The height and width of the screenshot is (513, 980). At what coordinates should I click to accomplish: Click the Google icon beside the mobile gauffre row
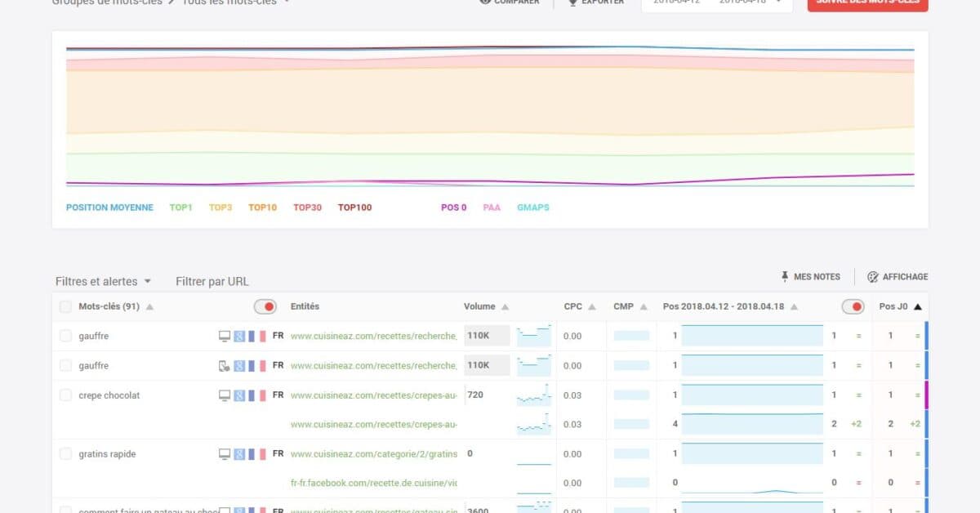[x=240, y=366]
